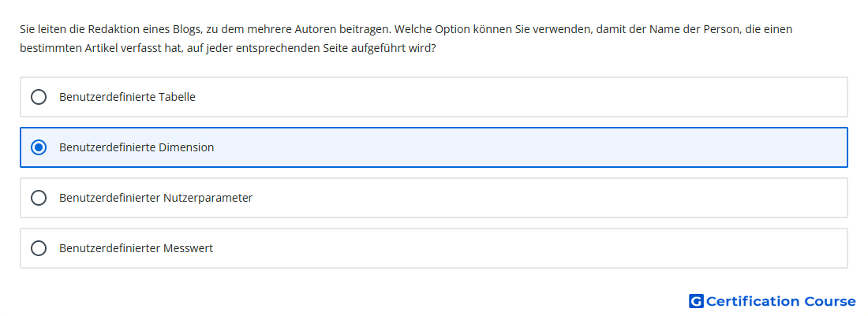
Task: Click the question text's second line
Action: 228,48
